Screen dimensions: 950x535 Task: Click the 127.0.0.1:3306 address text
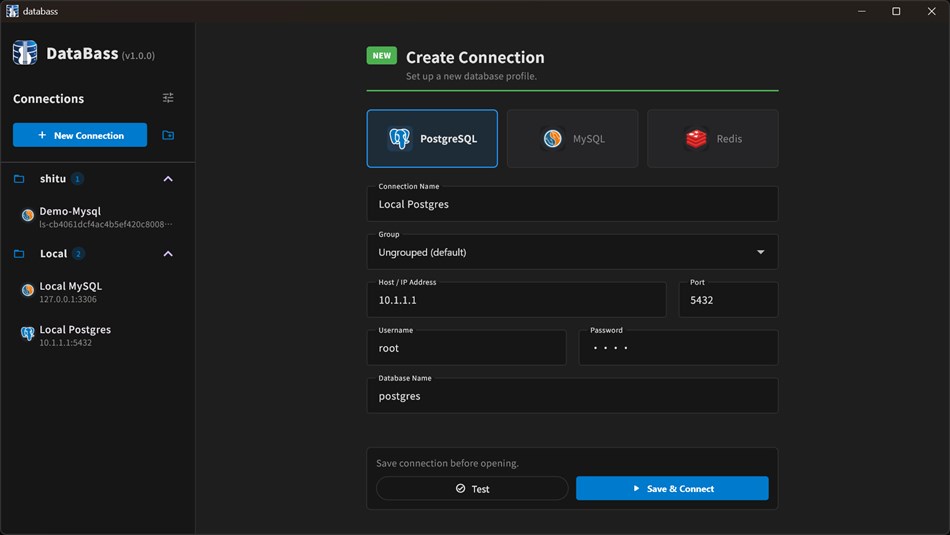68,299
